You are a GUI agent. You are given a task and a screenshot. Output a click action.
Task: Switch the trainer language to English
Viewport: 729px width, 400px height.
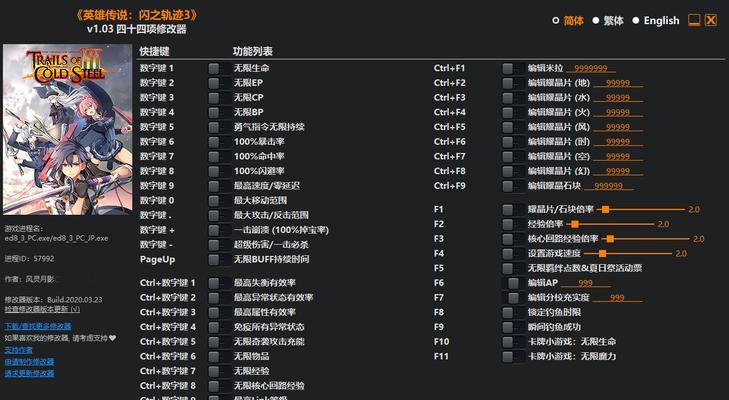click(x=656, y=21)
